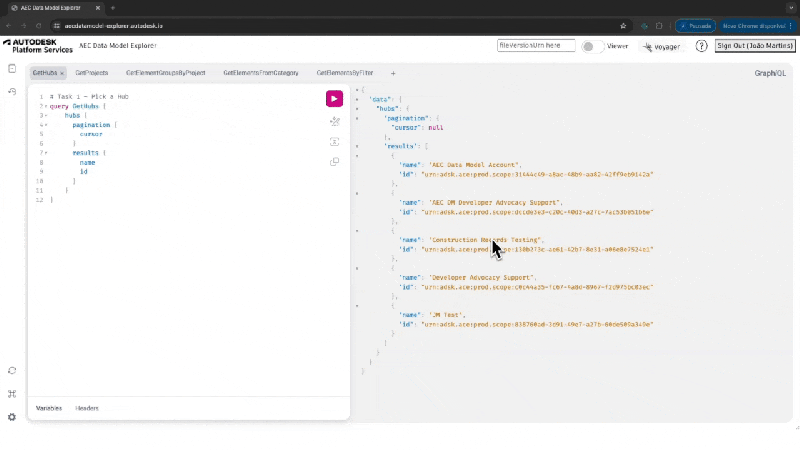The height and width of the screenshot is (450, 800).
Task: Open the Chrome extensions puzzle icon
Action: (659, 26)
